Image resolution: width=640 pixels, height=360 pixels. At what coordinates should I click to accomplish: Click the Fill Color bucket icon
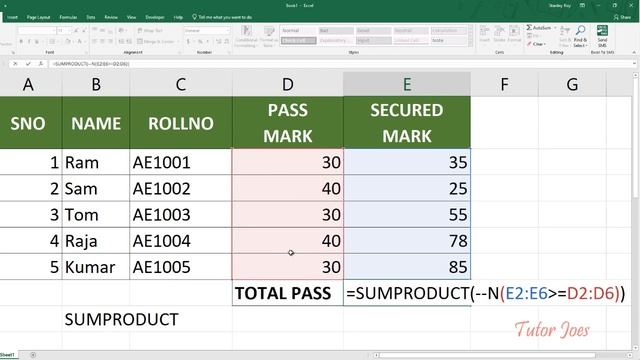67,41
